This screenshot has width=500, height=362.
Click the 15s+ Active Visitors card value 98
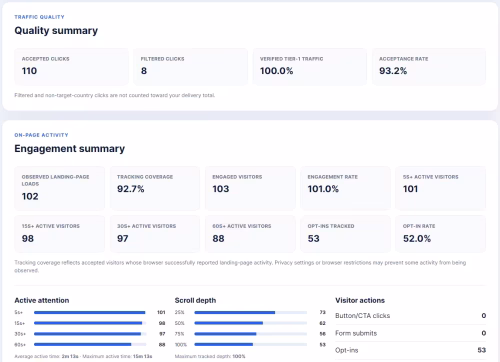tap(28, 239)
